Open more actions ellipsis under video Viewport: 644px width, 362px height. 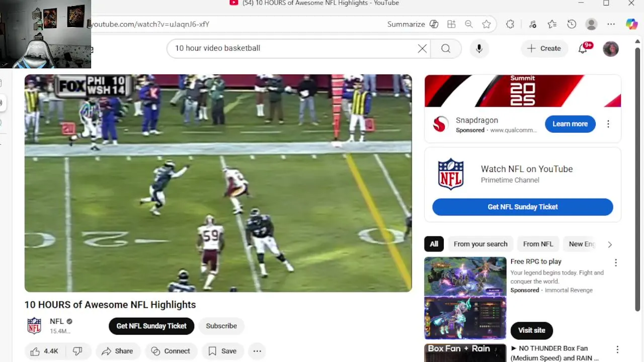[x=257, y=351]
